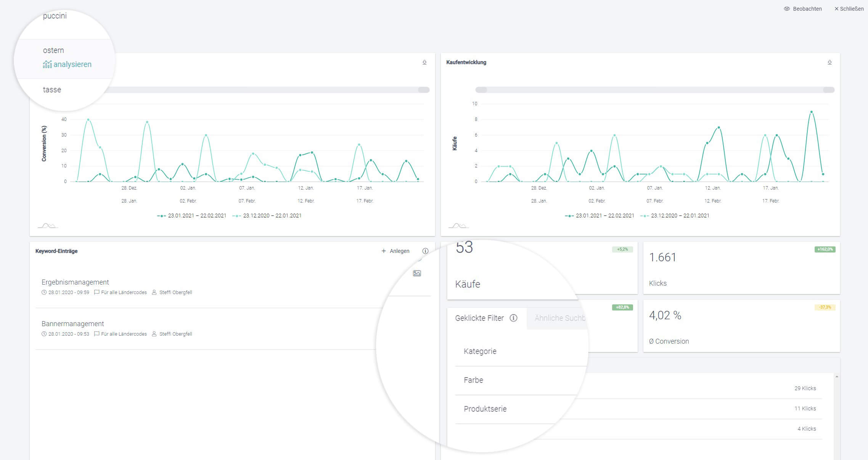Open the Ähnliche Suchbegriffe tab

(559, 318)
